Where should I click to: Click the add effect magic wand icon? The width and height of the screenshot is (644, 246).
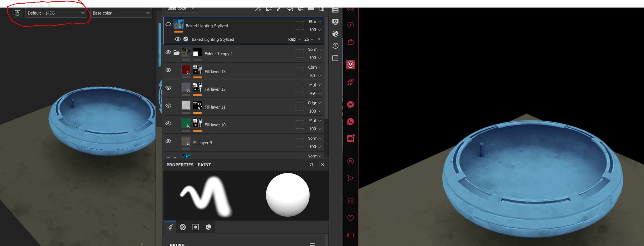[x=258, y=9]
